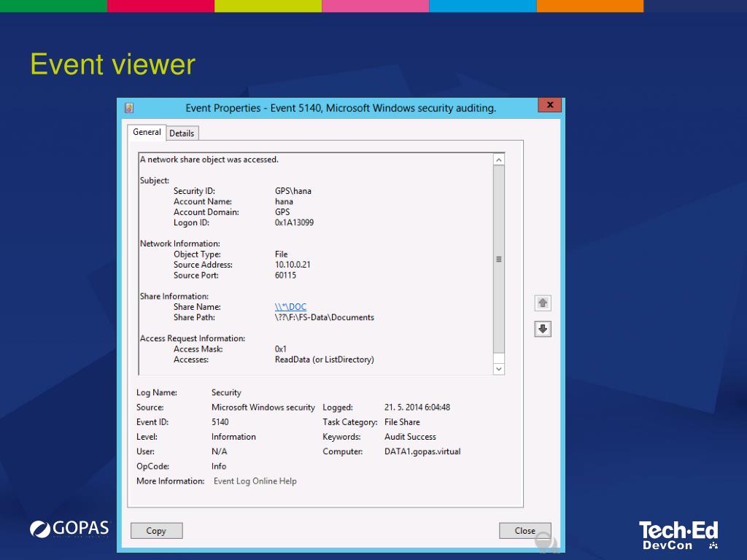Select the Accesses ReadData (or ListDirectory) text
The width and height of the screenshot is (747, 560).
pyautogui.click(x=325, y=359)
